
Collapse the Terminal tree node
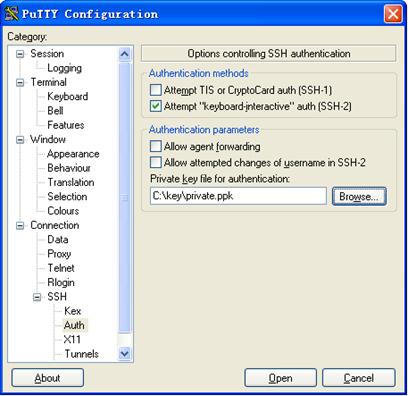(x=20, y=82)
